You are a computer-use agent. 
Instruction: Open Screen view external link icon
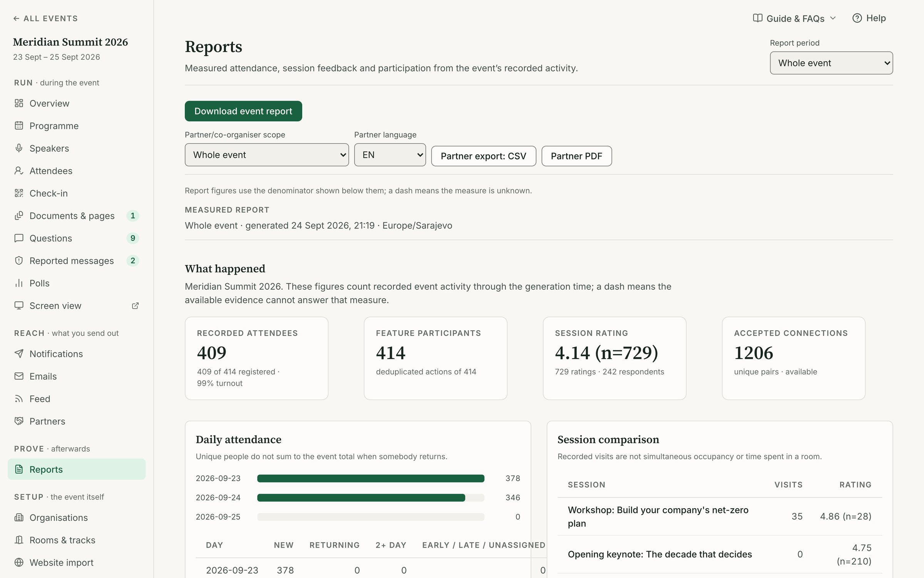pos(135,306)
